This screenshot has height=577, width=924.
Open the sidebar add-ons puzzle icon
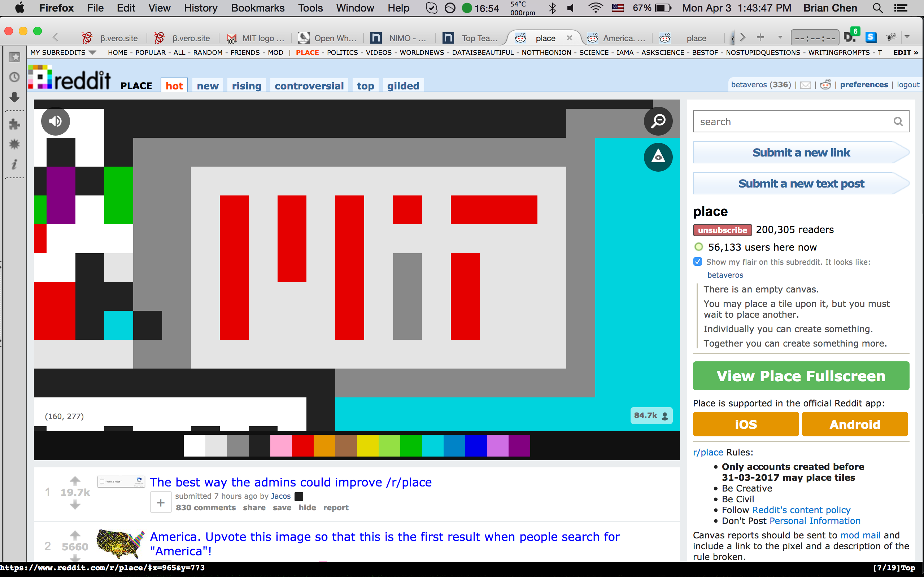[x=14, y=124]
